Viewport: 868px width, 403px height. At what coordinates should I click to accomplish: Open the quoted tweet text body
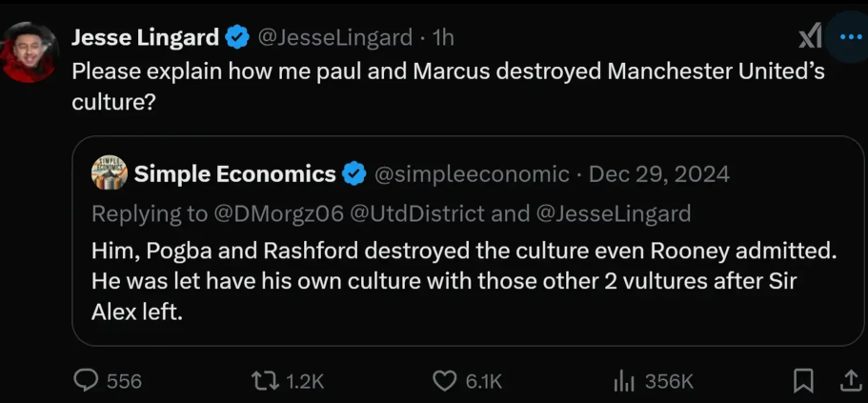(464, 282)
